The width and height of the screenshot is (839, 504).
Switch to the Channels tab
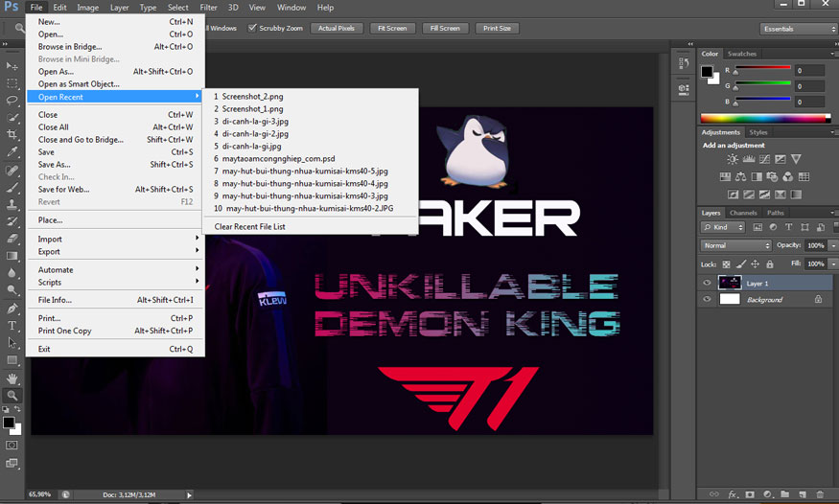pos(743,213)
